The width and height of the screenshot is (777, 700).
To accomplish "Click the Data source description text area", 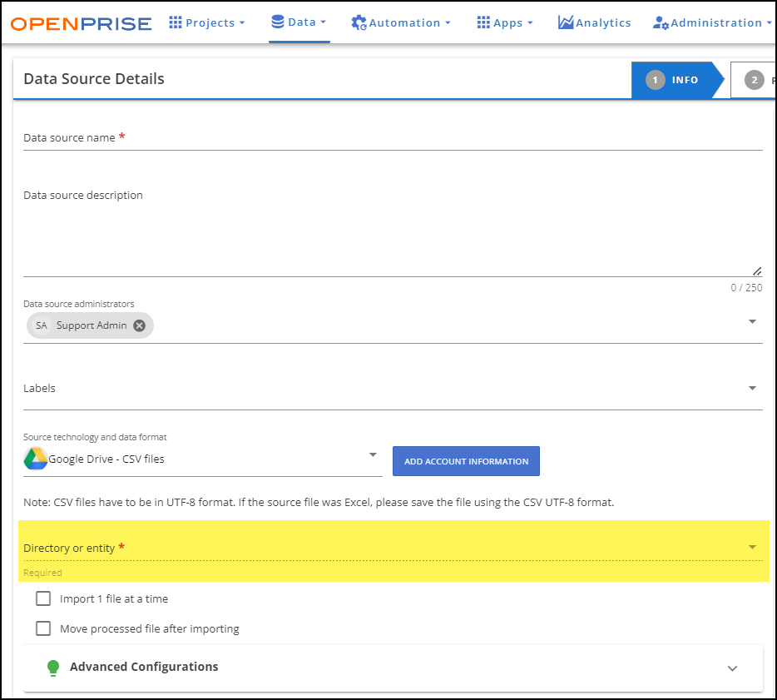I will point(393,233).
